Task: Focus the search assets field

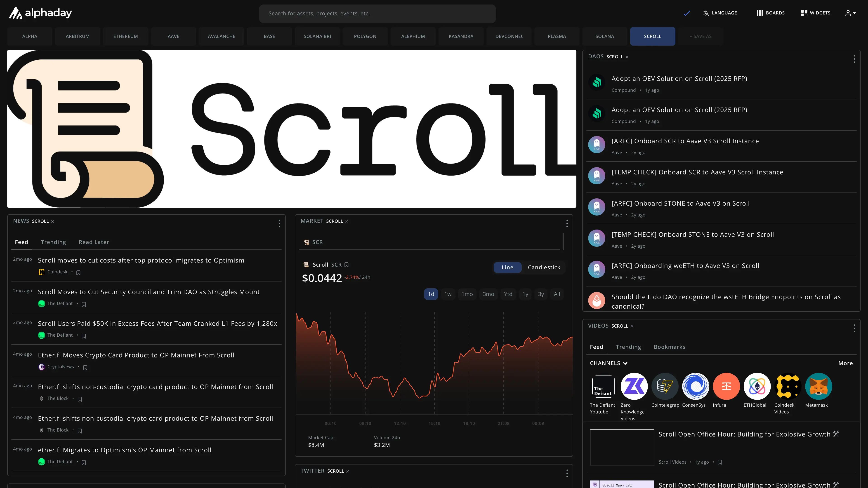Action: (x=377, y=14)
